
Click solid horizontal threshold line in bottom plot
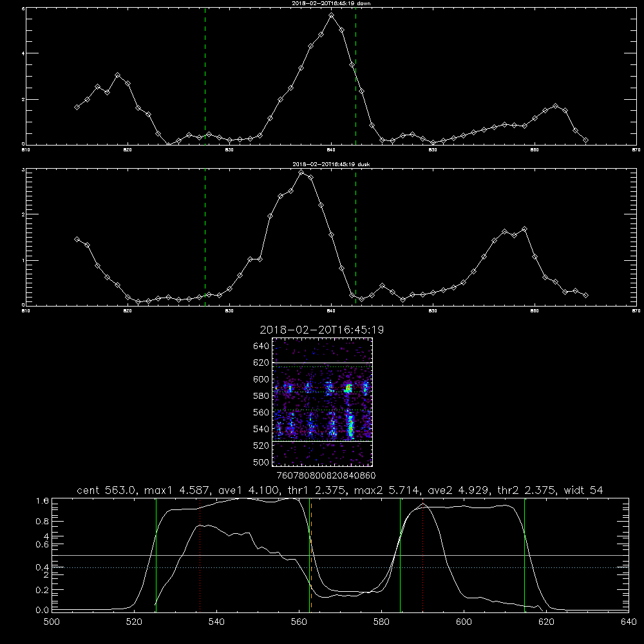[340, 555]
